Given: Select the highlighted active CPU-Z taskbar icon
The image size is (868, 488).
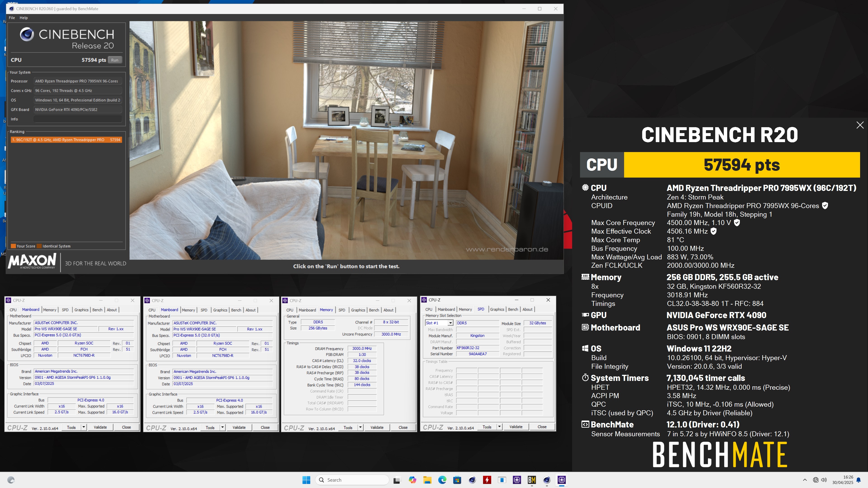Looking at the screenshot, I should [x=562, y=480].
